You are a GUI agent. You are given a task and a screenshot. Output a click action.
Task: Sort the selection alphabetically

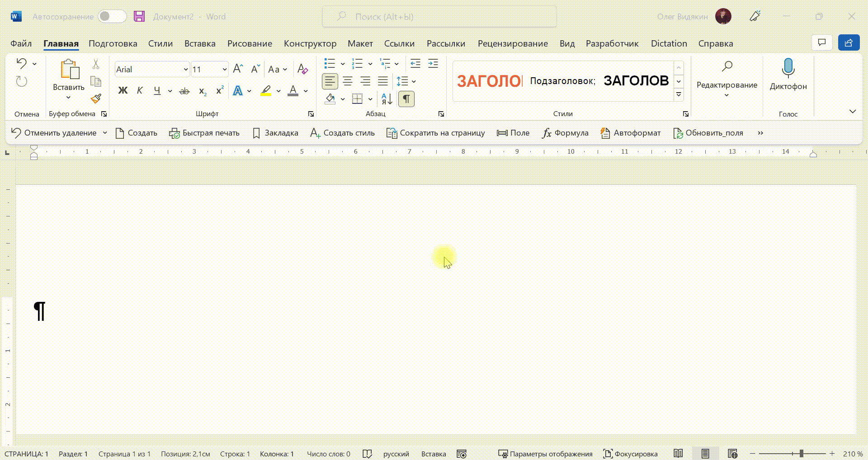click(387, 99)
